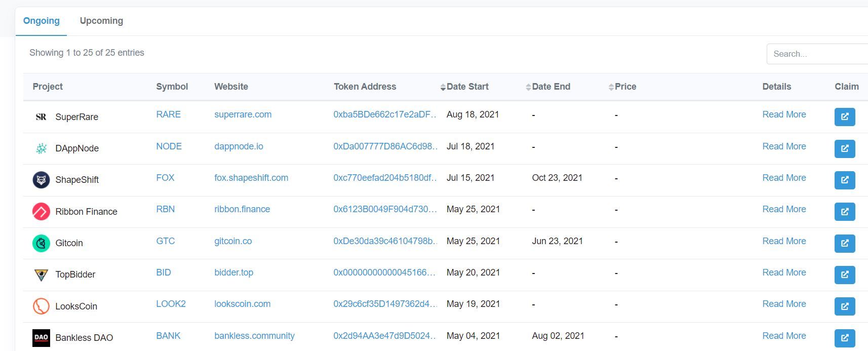Visit the ribbon.finance website link
The width and height of the screenshot is (868, 351).
pyautogui.click(x=242, y=209)
